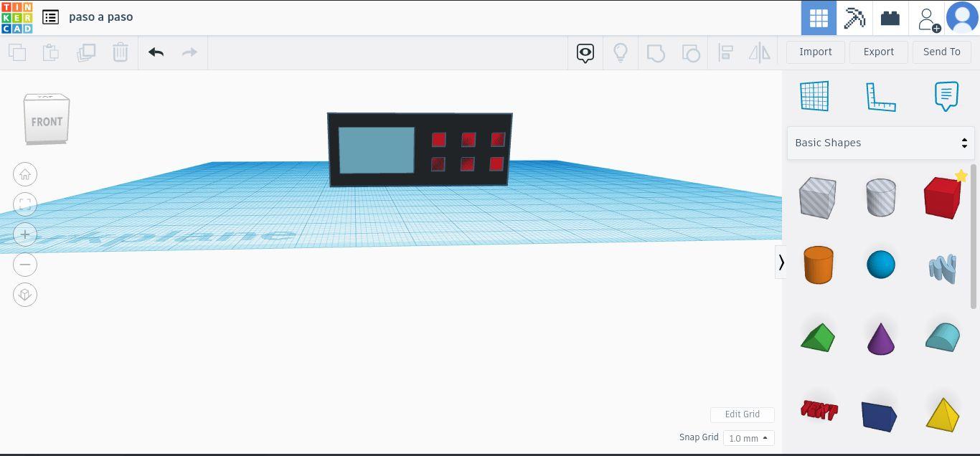The image size is (980, 456).
Task: Open the design list menu icon
Action: coord(50,17)
